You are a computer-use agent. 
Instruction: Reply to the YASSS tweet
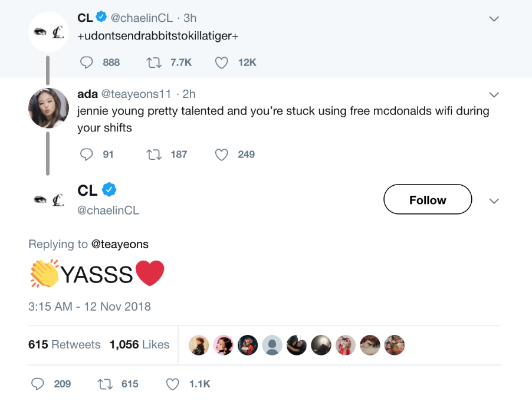coord(38,384)
